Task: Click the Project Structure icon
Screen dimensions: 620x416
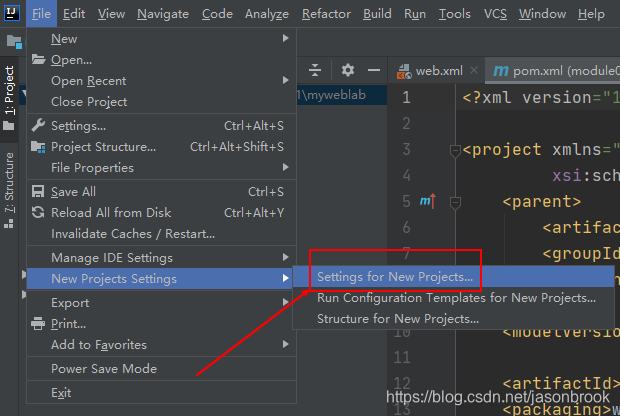Action: pos(38,147)
